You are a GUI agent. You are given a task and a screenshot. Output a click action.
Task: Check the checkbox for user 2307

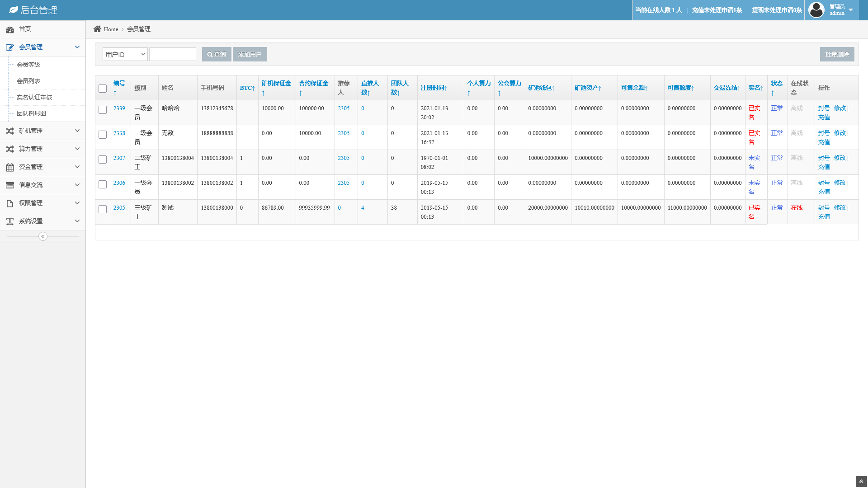coord(103,160)
